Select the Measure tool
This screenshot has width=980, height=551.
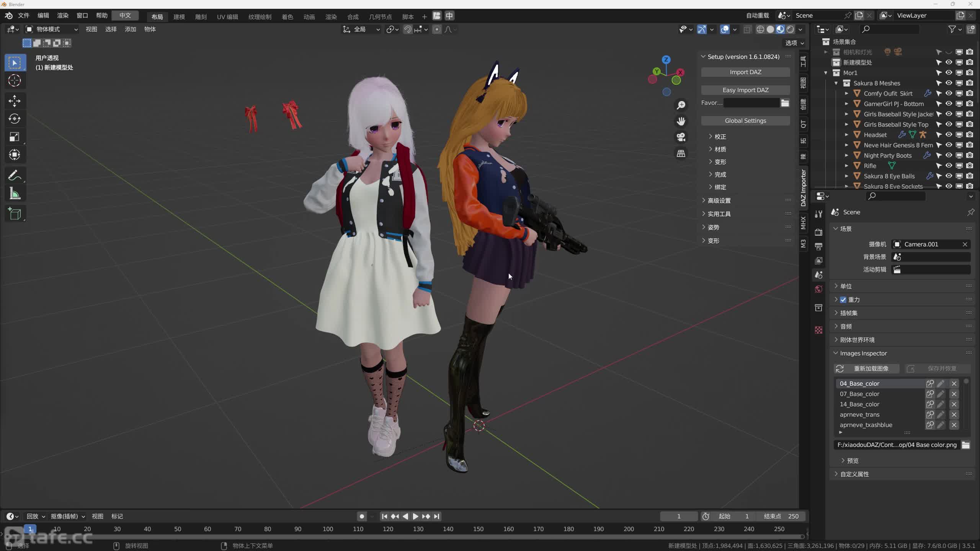click(x=15, y=194)
